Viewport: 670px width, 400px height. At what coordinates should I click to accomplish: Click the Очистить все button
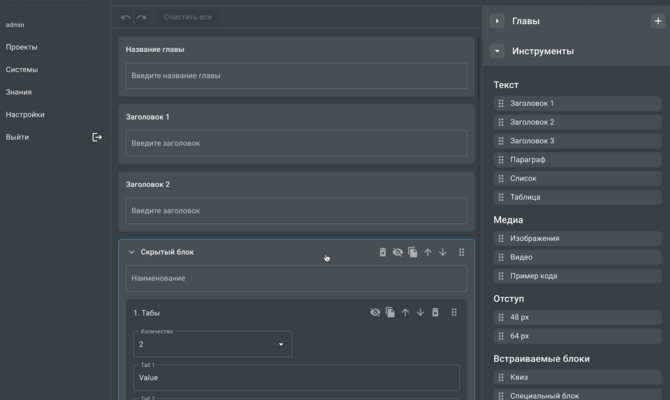pyautogui.click(x=188, y=17)
